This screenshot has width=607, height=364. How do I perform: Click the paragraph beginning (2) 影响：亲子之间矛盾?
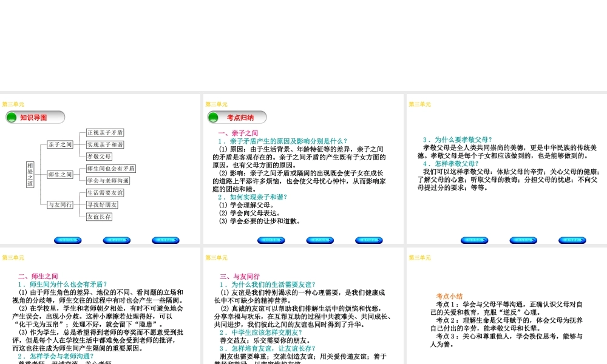(x=299, y=181)
